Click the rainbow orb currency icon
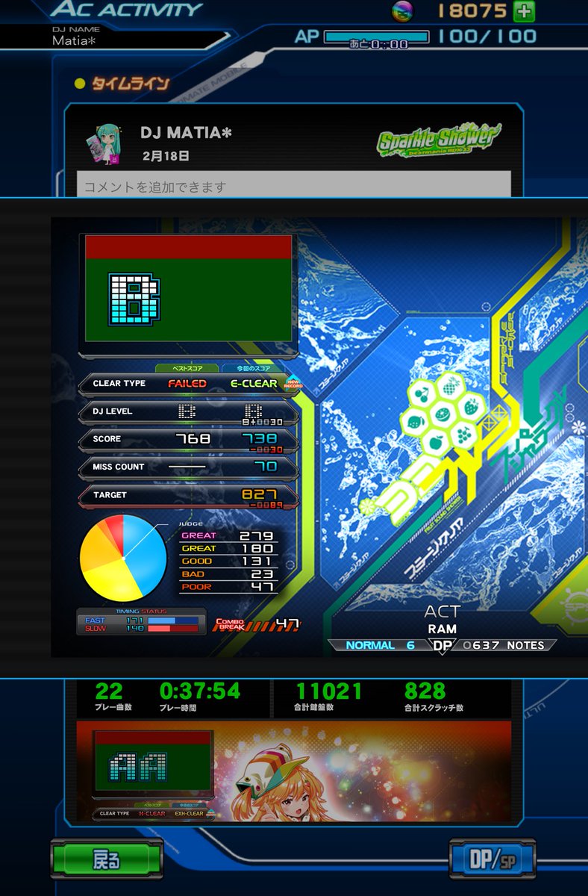The image size is (588, 896). 403,10
